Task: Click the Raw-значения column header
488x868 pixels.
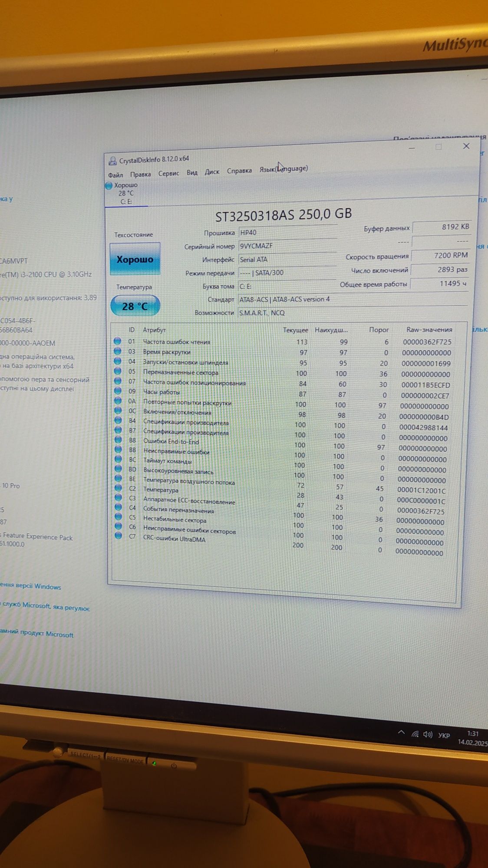Action: point(429,330)
